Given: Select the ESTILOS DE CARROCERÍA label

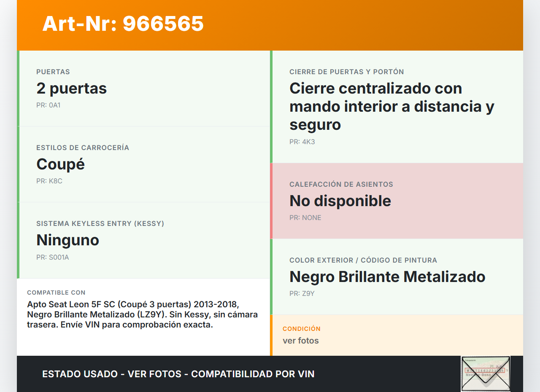Looking at the screenshot, I should click(83, 148).
